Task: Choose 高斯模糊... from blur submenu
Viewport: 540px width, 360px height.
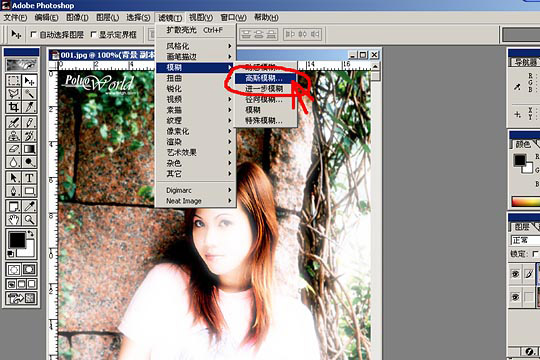Action: pos(265,78)
